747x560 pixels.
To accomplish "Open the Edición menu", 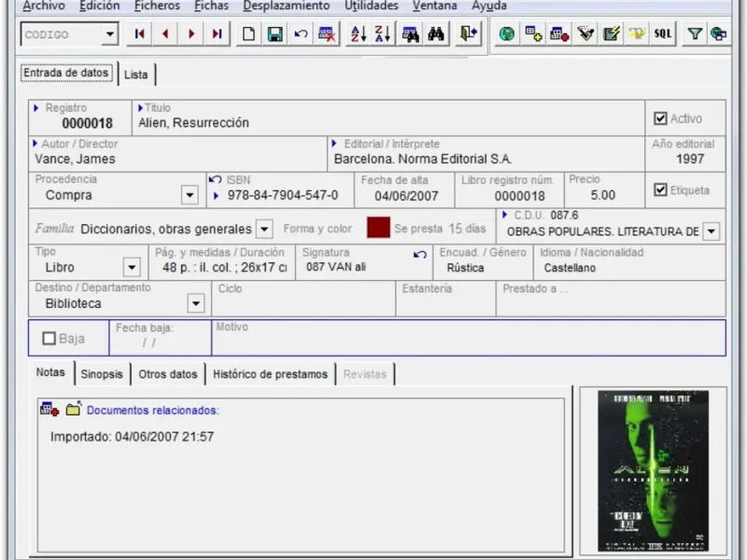I will 100,6.
